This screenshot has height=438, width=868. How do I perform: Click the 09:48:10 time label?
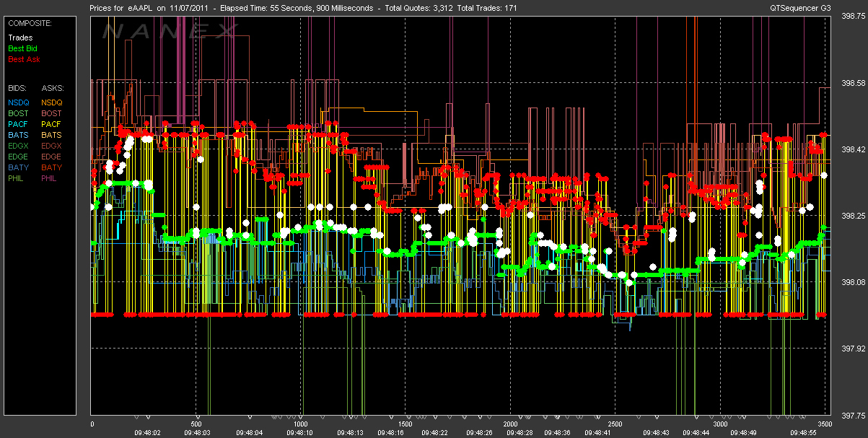click(300, 433)
